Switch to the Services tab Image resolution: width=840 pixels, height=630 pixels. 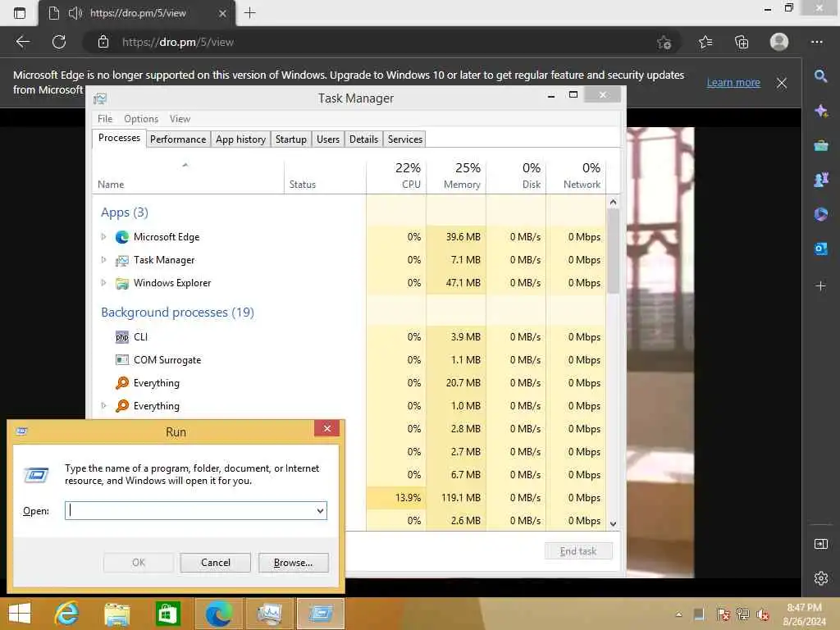pos(405,139)
